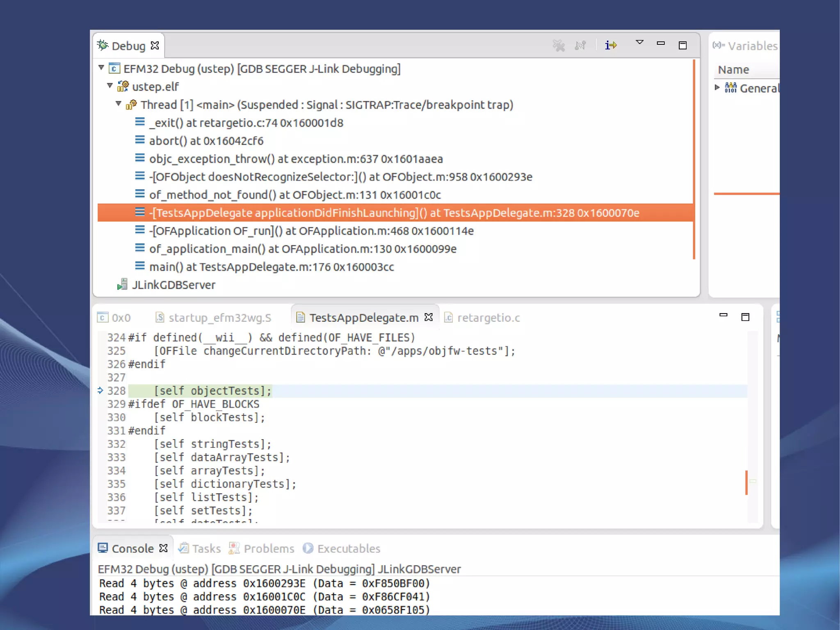Close the TestsAppDelegate.m editor tab
Screen dimensions: 840x630
[429, 317]
